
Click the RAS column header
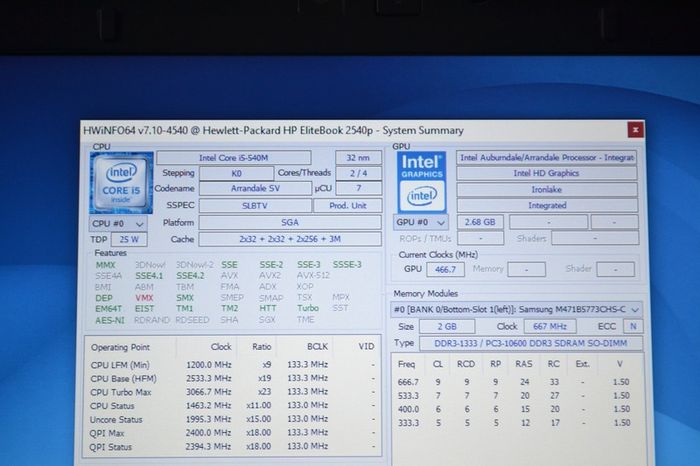point(524,364)
